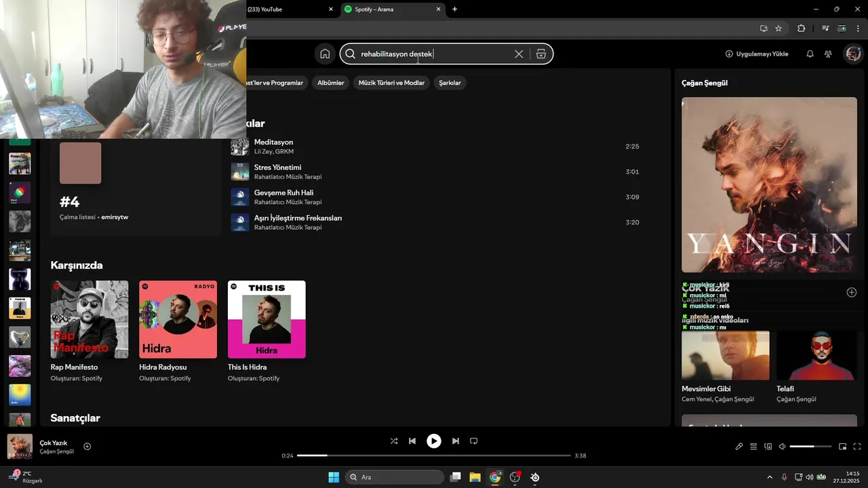Viewport: 868px width, 488px height.
Task: Open the This Is Hidra card
Action: (x=267, y=331)
